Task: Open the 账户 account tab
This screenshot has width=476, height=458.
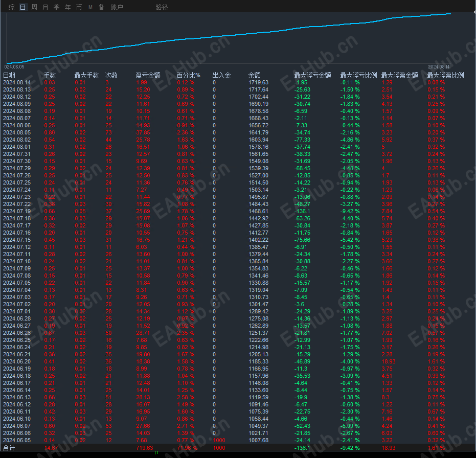Action: [x=117, y=7]
